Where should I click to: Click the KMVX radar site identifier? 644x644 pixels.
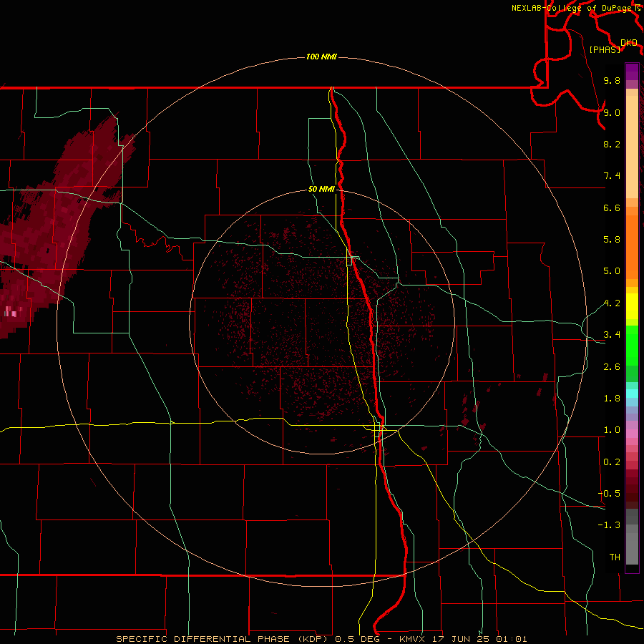tap(412, 639)
